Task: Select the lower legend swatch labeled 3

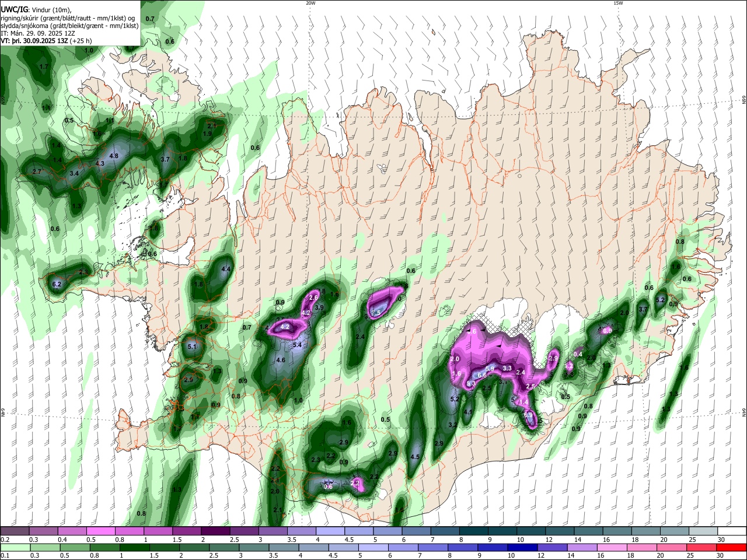Action: pyautogui.click(x=254, y=548)
